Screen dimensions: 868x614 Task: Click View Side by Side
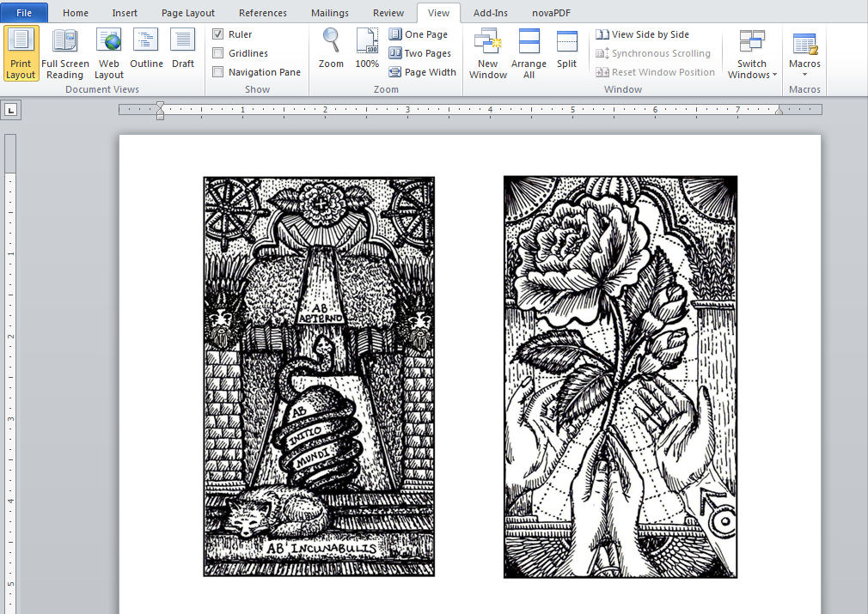[643, 34]
